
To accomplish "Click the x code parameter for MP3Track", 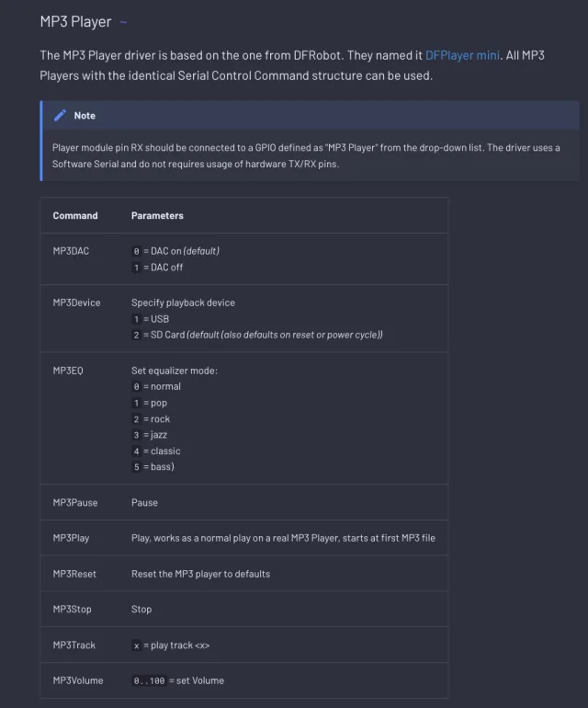I will (x=136, y=645).
